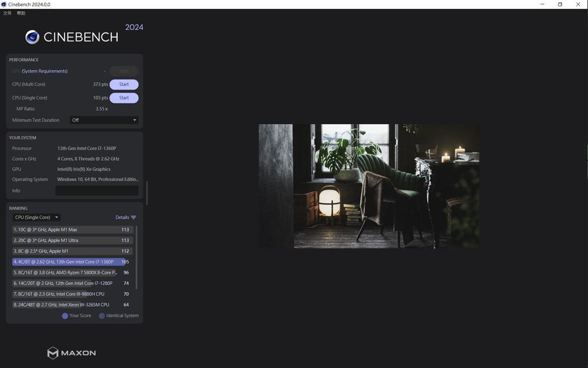Screen dimensions: 588x368
Task: Click the Cinebench app icon in title bar
Action: [x=5, y=4]
